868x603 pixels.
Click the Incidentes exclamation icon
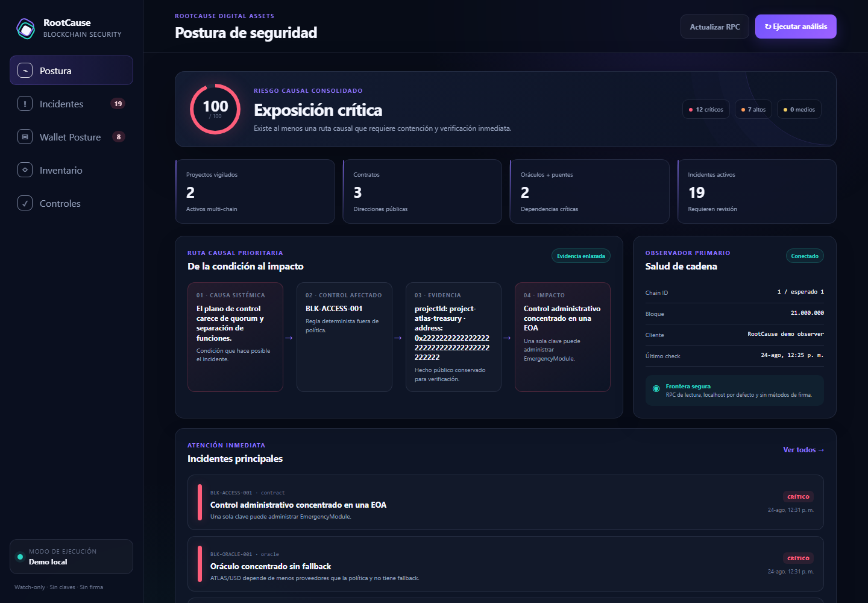click(x=25, y=104)
